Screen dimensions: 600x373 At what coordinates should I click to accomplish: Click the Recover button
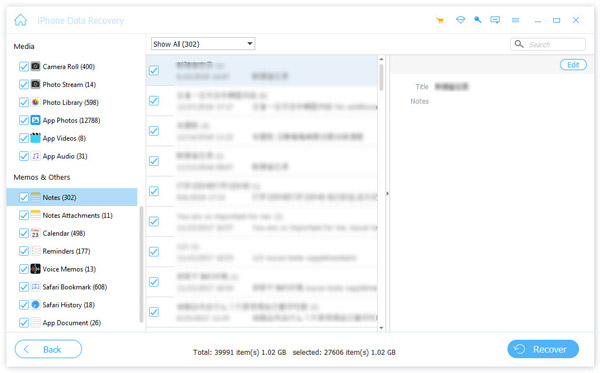point(543,349)
